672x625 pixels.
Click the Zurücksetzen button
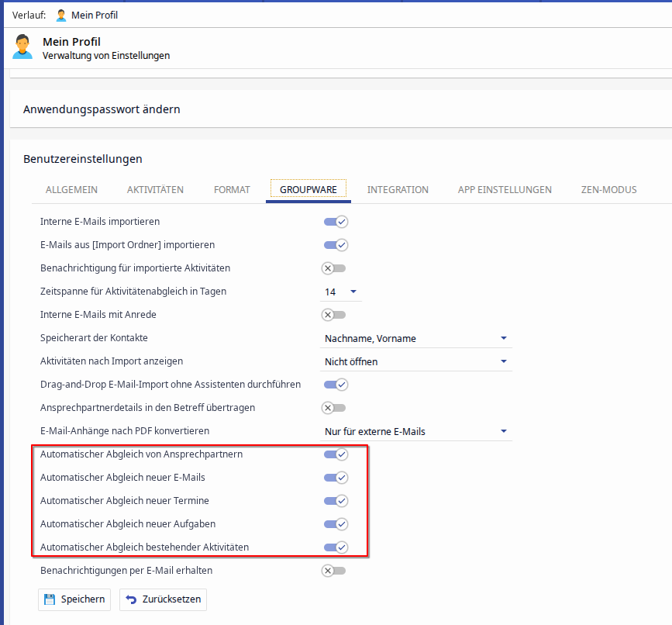(x=163, y=599)
